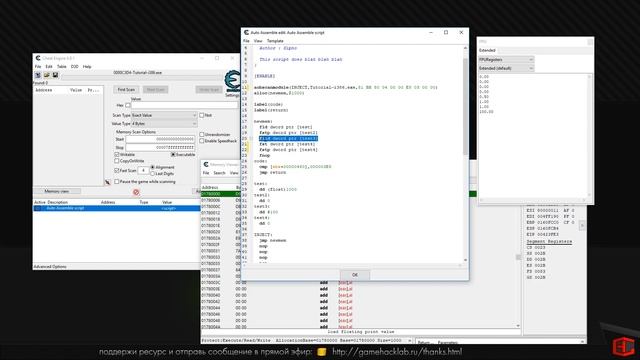Click the FPU window vertical scrollbar
The width and height of the screenshot is (640, 360).
(x=589, y=136)
